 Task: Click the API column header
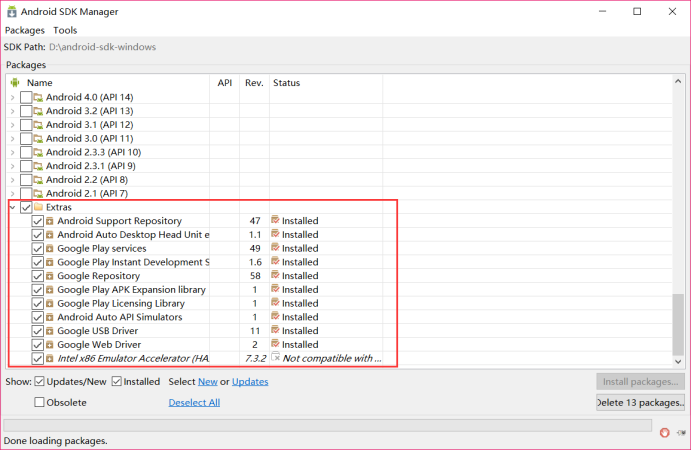[225, 83]
